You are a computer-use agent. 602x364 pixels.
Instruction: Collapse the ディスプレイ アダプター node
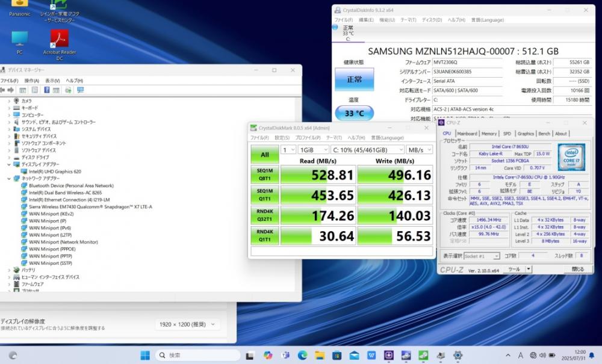(x=9, y=164)
